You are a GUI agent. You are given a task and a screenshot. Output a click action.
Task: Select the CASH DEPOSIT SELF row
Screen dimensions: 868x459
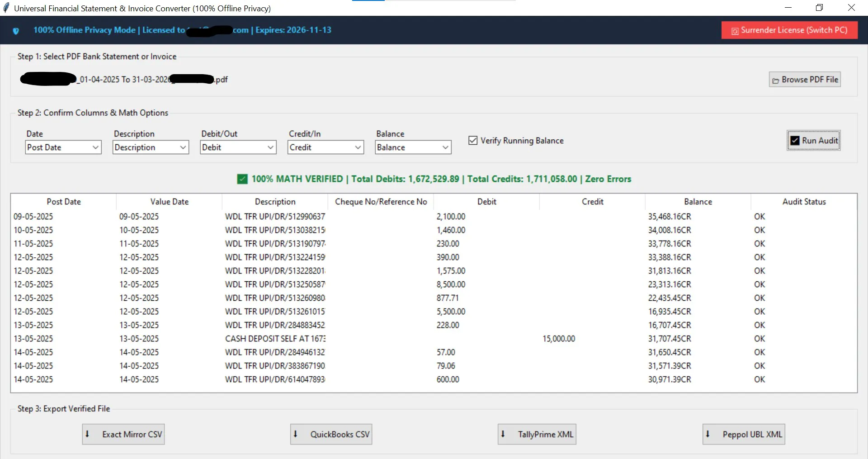434,339
